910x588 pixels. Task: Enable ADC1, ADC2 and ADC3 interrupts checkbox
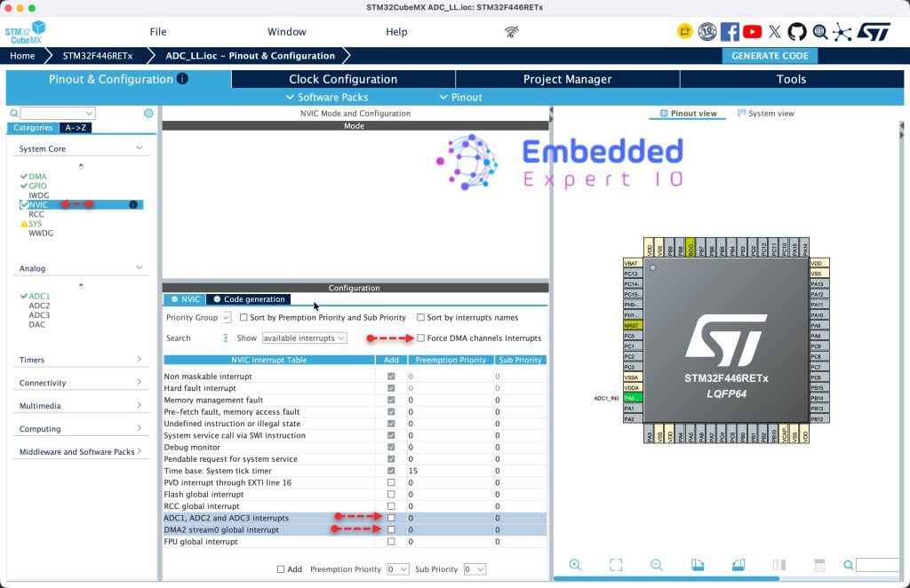coord(391,518)
